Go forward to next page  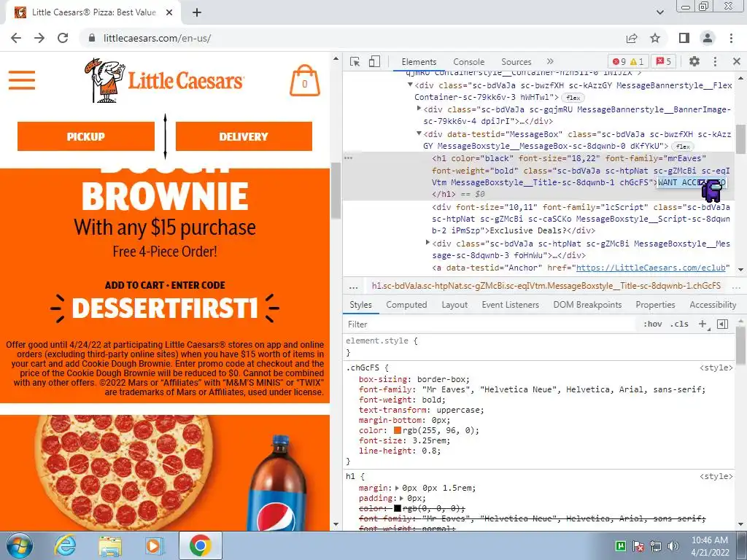(39, 38)
